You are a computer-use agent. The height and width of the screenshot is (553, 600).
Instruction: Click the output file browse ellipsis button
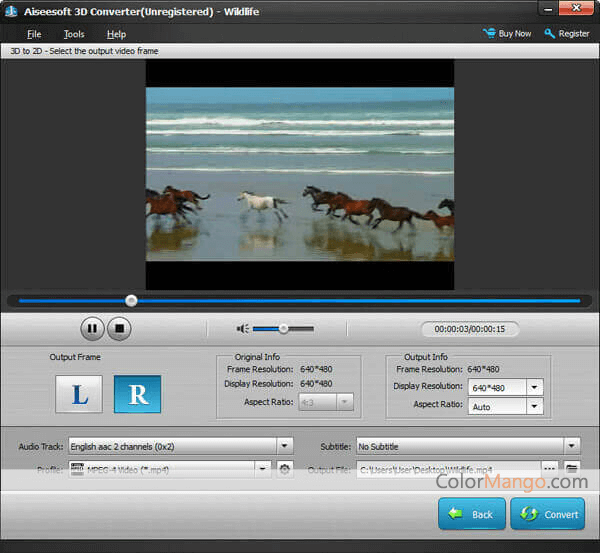pyautogui.click(x=549, y=468)
